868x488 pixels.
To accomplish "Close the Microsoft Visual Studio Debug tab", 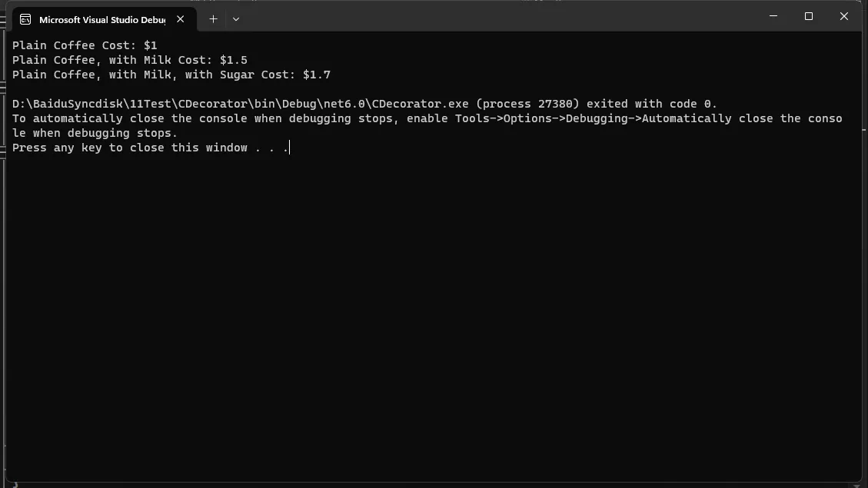I will point(181,18).
